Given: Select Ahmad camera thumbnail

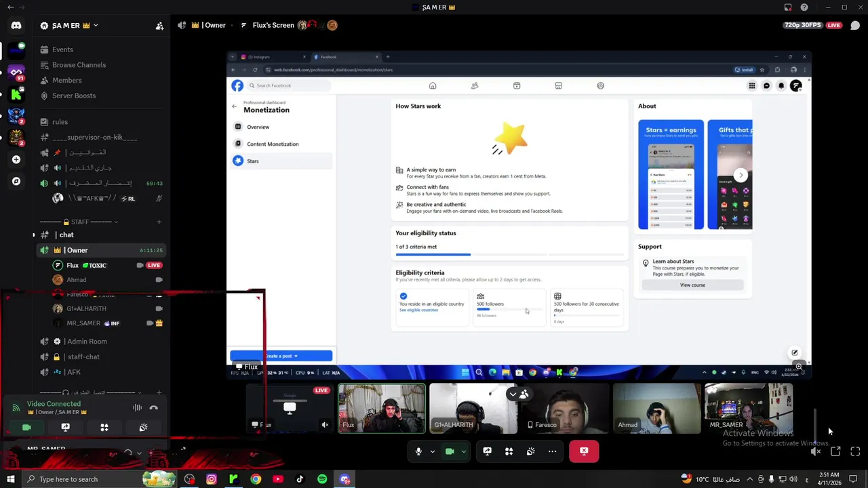Looking at the screenshot, I should pyautogui.click(x=656, y=408).
